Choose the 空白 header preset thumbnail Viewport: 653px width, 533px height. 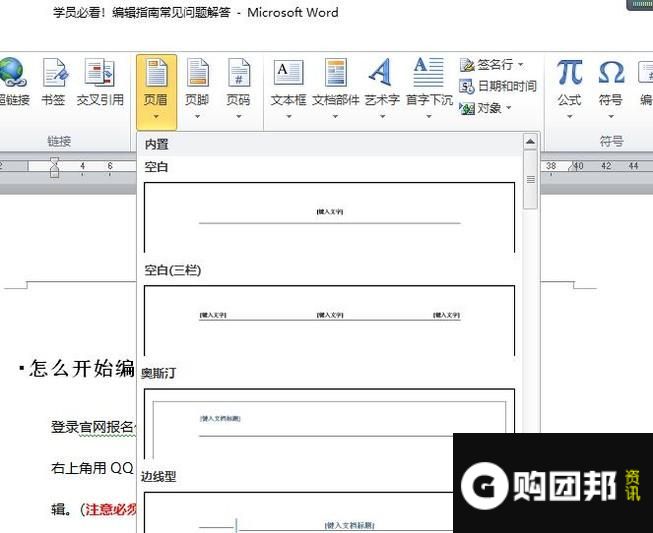[329, 217]
